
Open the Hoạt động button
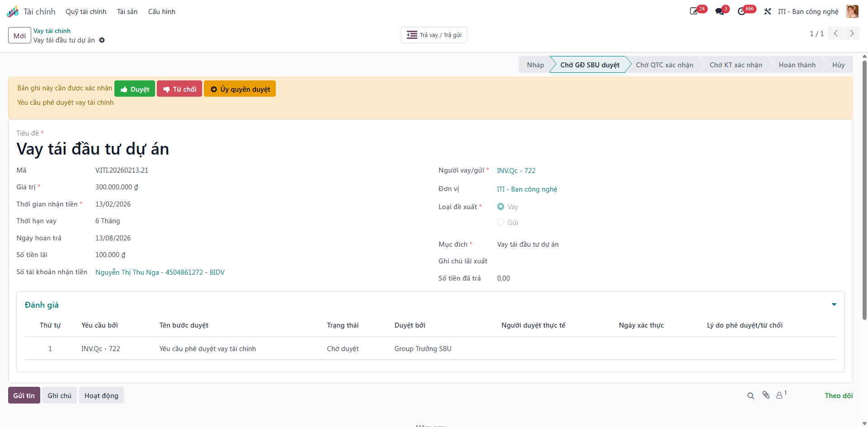(x=101, y=395)
